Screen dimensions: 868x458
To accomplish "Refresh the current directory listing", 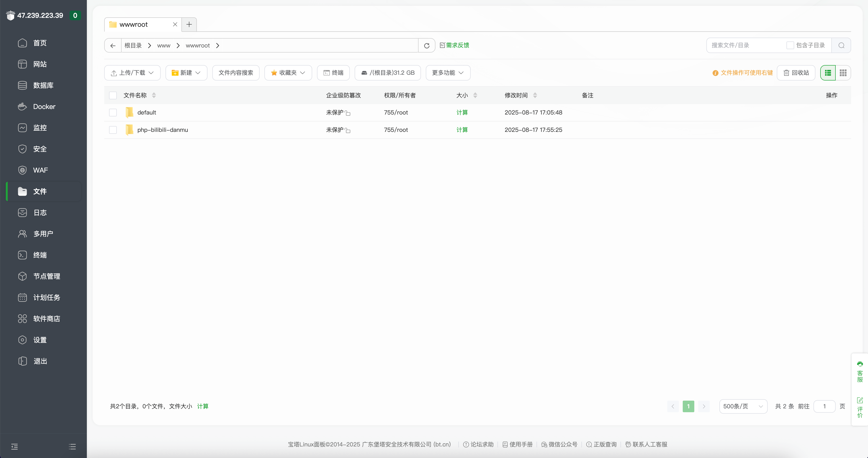I will 427,46.
